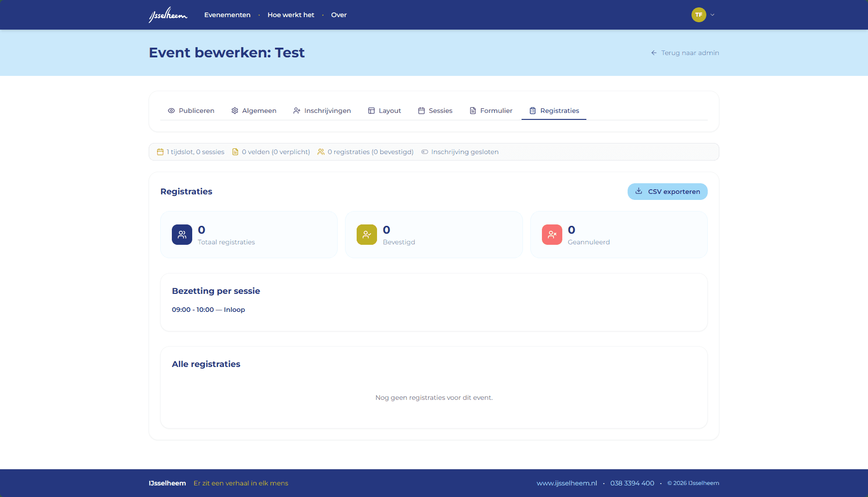Click the 'Bevestigd' card label
The image size is (868, 497).
point(399,242)
